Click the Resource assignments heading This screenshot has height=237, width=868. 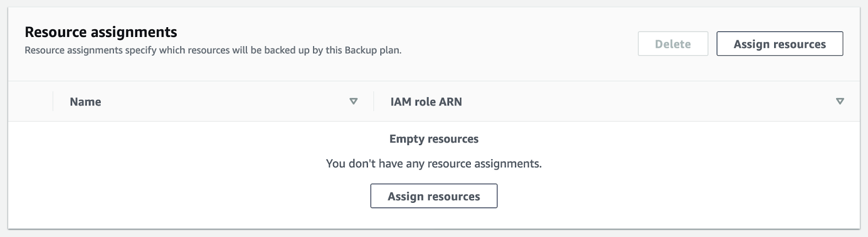pos(101,32)
